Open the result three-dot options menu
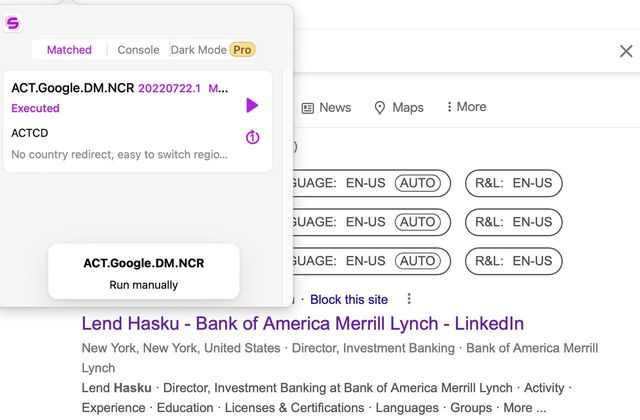 (x=409, y=299)
